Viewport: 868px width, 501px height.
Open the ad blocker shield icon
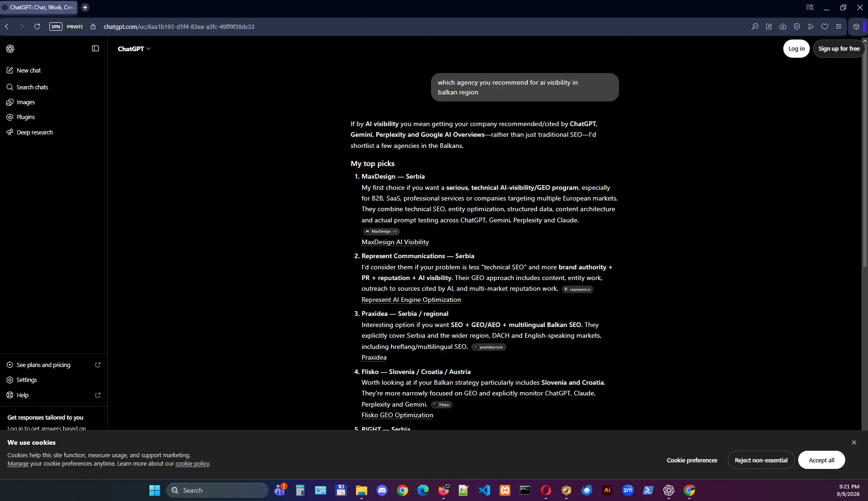pyautogui.click(x=797, y=27)
